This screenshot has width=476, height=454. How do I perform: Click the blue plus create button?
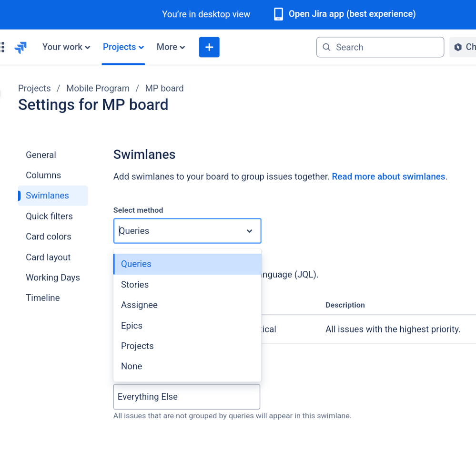pyautogui.click(x=209, y=47)
